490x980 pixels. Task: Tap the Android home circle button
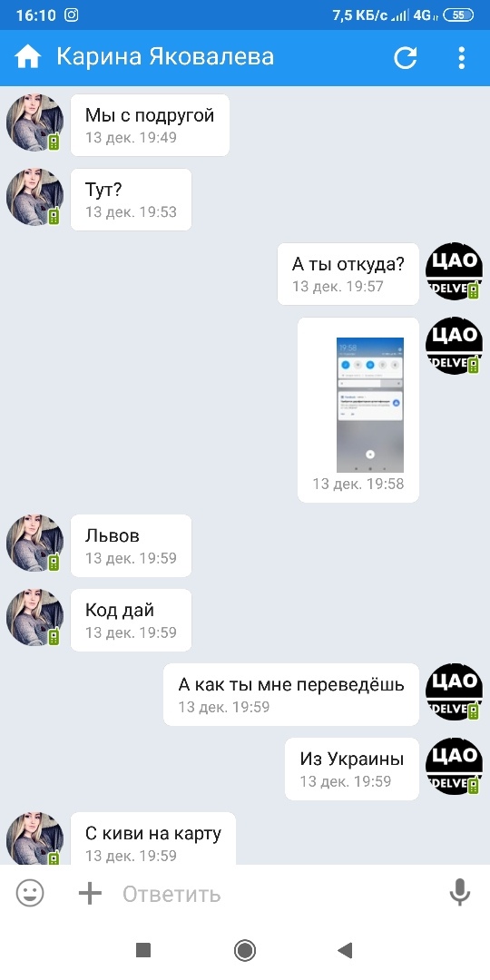click(245, 951)
